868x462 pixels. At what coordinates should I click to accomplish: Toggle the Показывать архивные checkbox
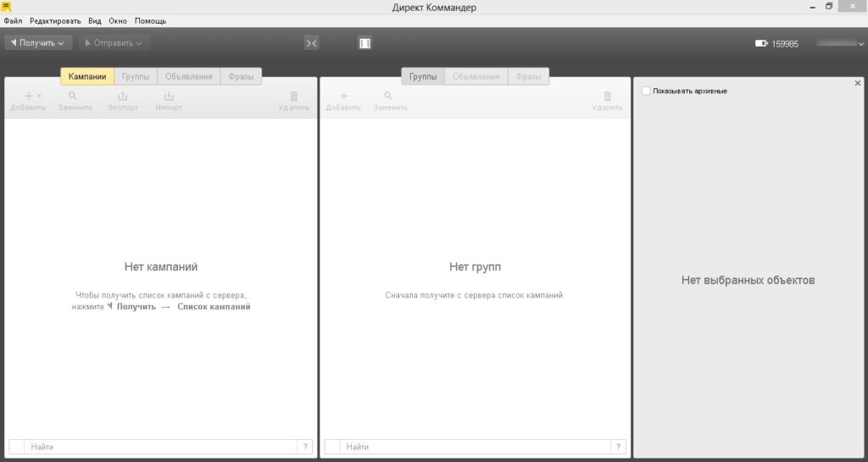point(646,91)
